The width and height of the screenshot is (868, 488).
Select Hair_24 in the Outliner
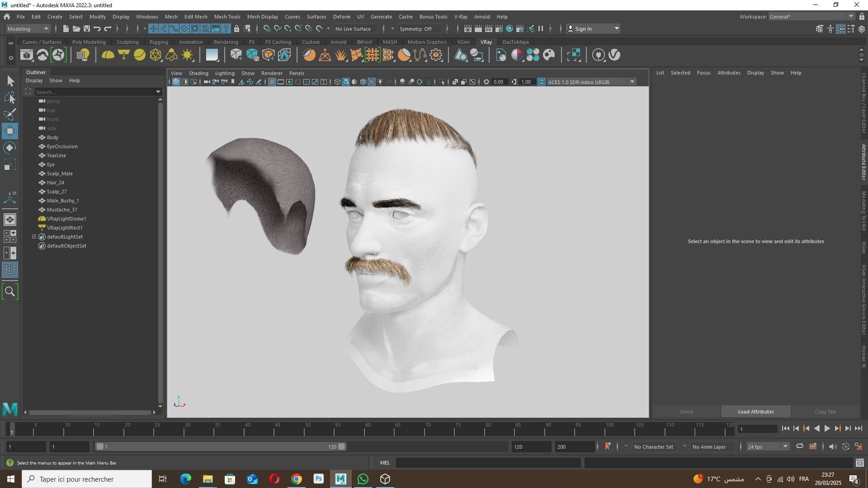coord(55,183)
